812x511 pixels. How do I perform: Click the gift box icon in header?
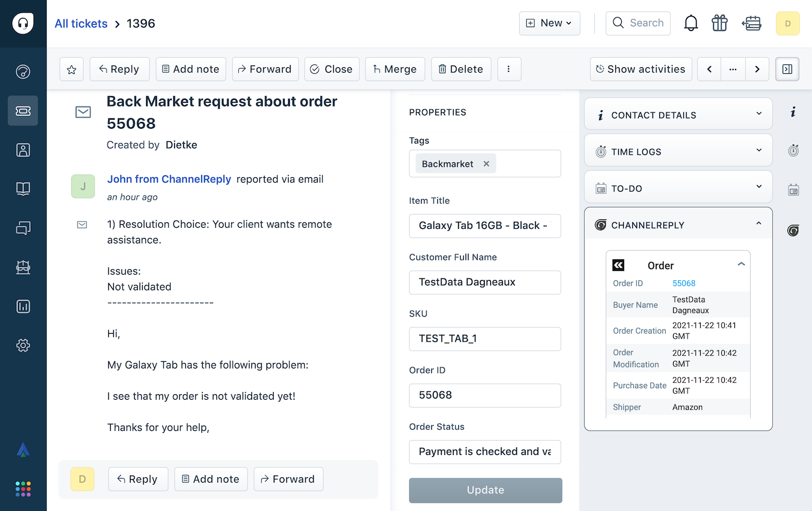719,23
